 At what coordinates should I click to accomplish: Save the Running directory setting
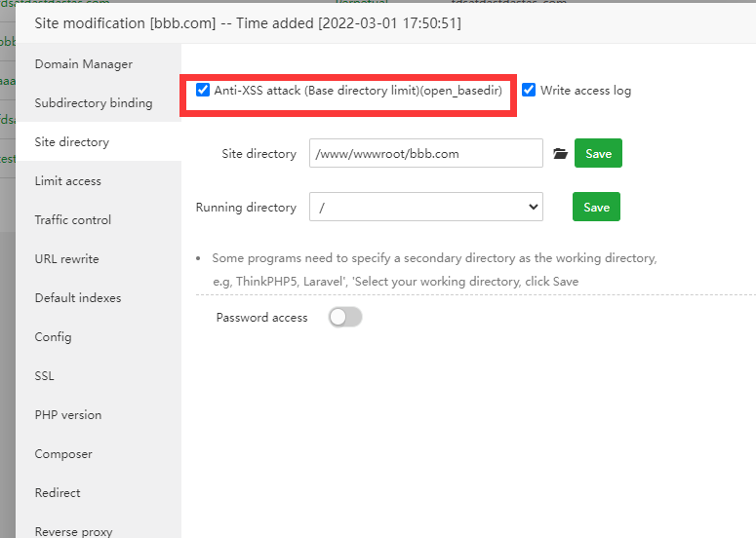click(596, 207)
